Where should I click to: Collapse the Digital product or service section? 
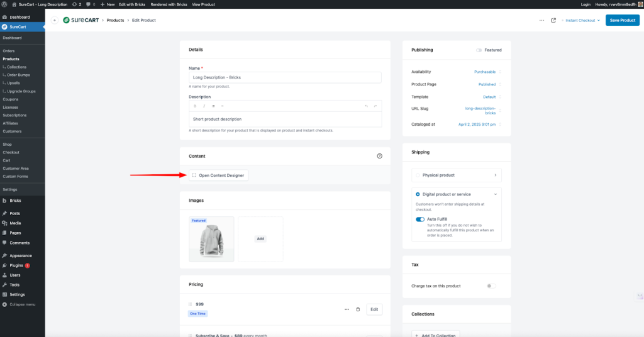[x=495, y=194]
